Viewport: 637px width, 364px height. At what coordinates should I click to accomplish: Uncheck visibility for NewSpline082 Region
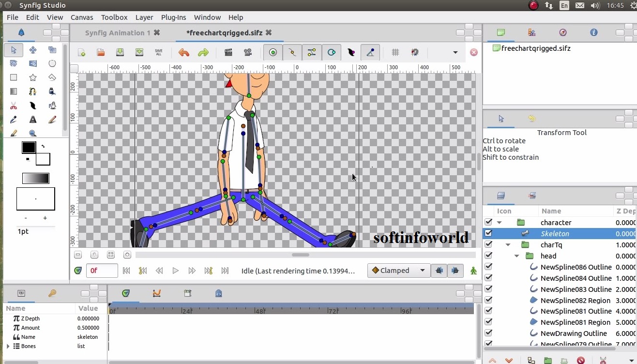tap(488, 300)
